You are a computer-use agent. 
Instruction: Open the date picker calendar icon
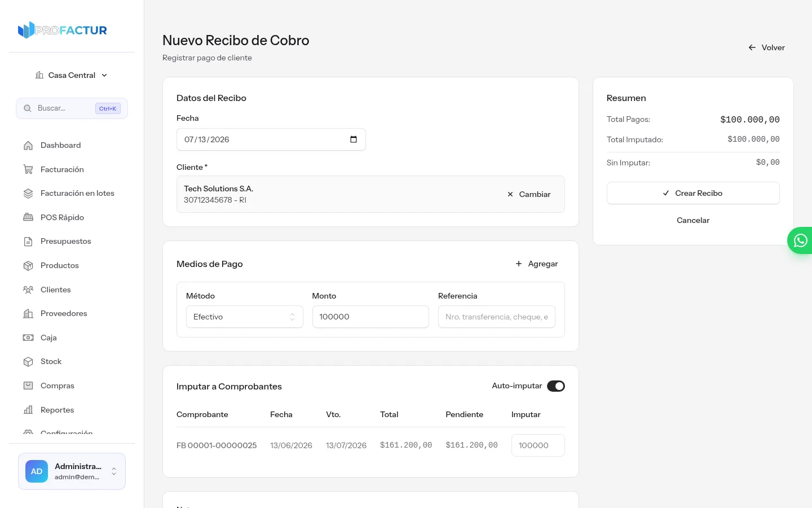click(x=354, y=139)
